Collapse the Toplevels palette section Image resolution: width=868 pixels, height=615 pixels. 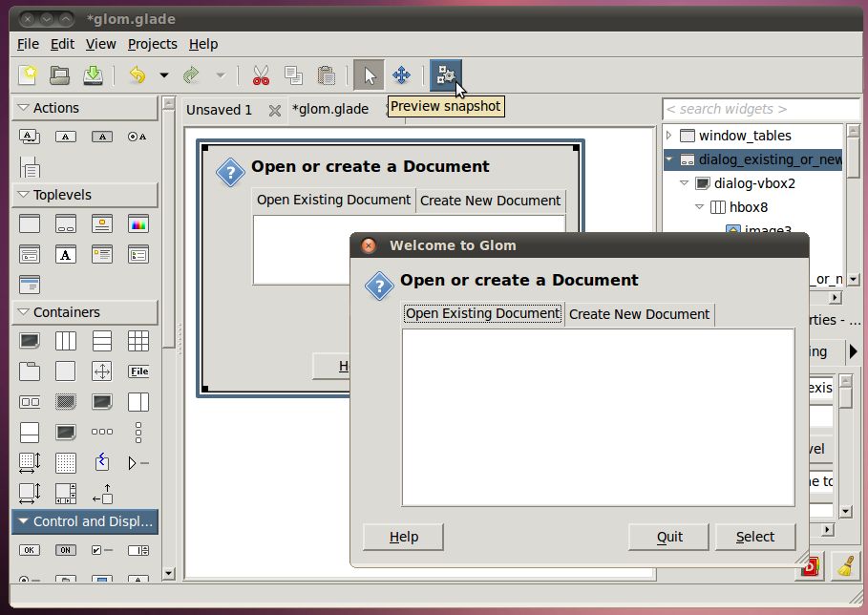pyautogui.click(x=23, y=194)
